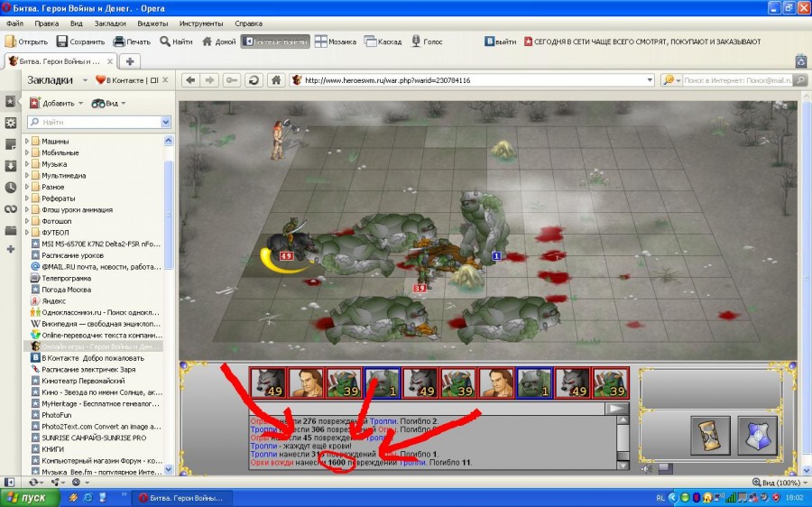The height and width of the screenshot is (507, 812).
Task: Open the Правка menu
Action: click(x=47, y=23)
